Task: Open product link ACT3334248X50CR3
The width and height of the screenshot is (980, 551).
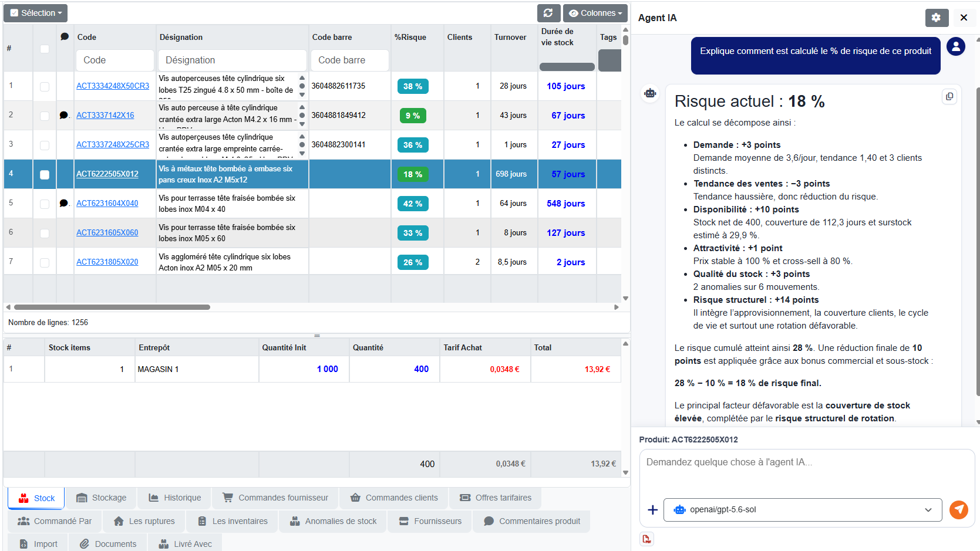Action: pyautogui.click(x=113, y=86)
